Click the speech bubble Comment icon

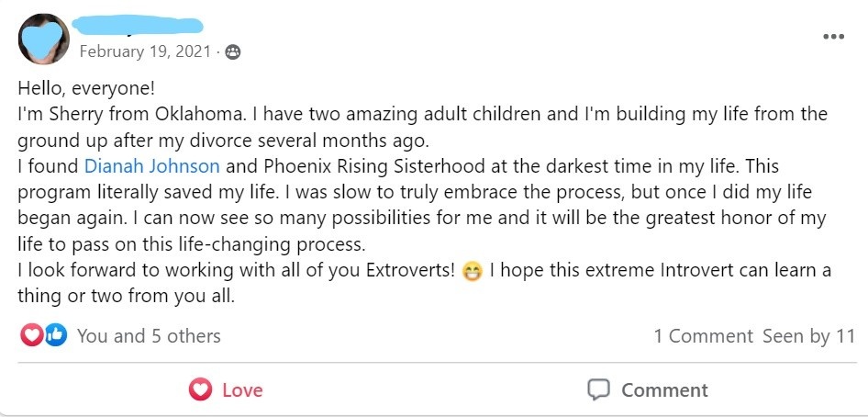[598, 389]
